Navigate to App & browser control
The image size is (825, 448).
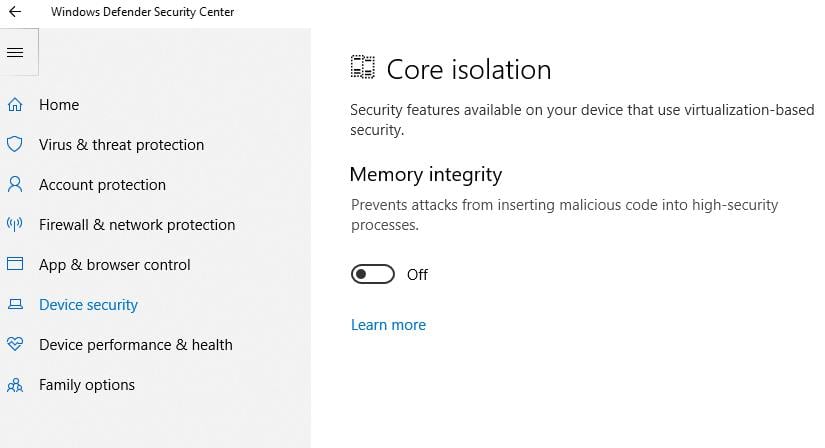(114, 265)
